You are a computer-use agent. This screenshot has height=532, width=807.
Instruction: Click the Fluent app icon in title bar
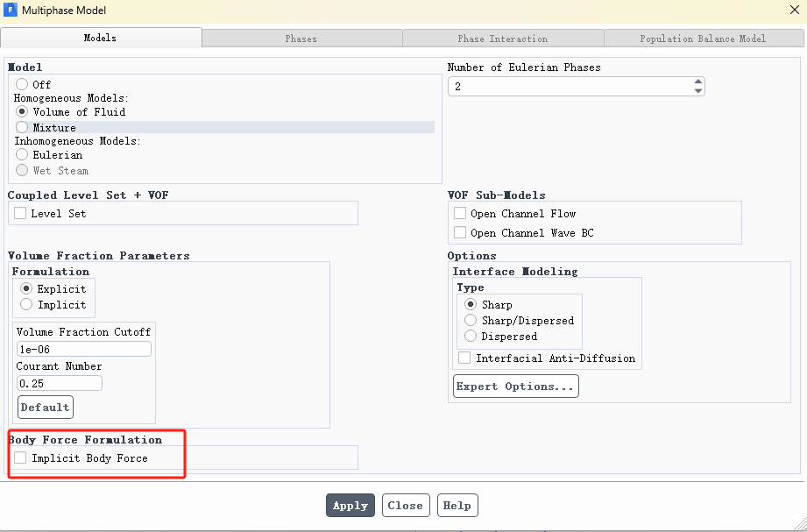[x=11, y=10]
